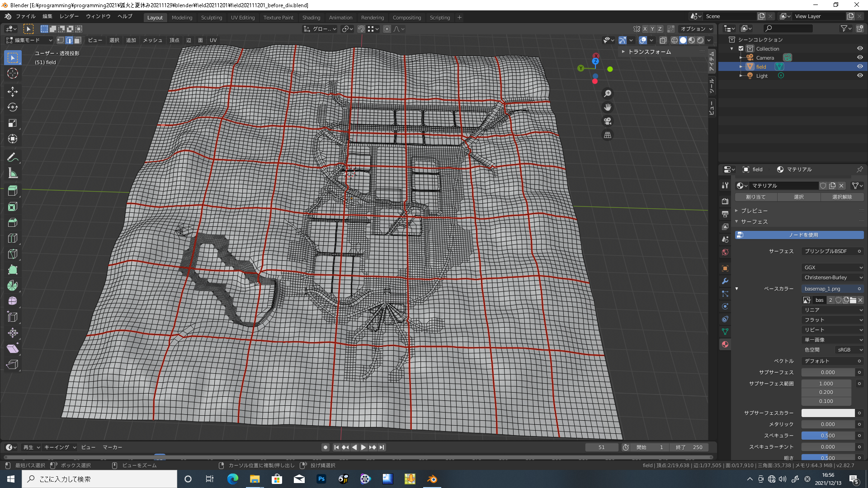The width and height of the screenshot is (868, 488).
Task: Switch to face select mode
Action: click(x=78, y=40)
